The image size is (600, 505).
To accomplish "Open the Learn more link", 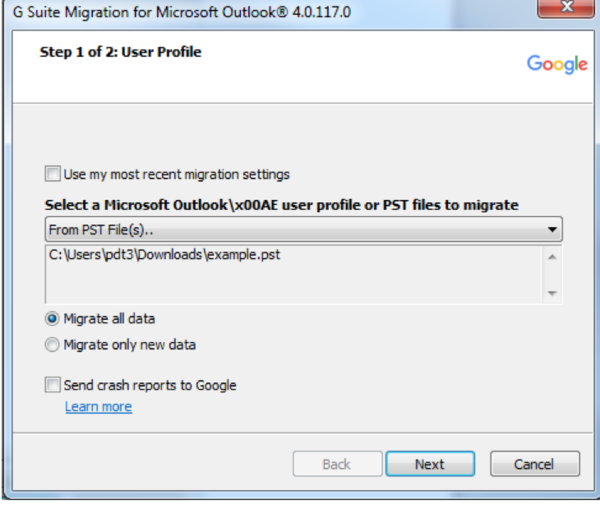I will 98,407.
